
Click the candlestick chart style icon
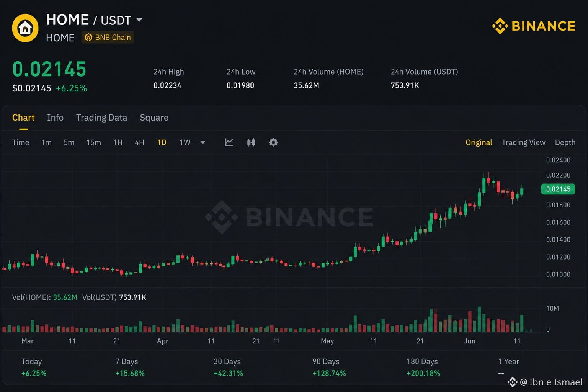pyautogui.click(x=251, y=142)
